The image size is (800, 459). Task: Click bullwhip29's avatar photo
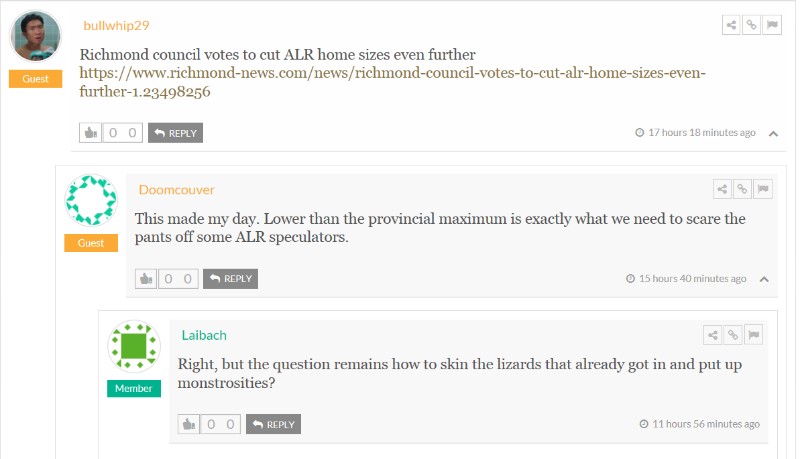tap(35, 38)
